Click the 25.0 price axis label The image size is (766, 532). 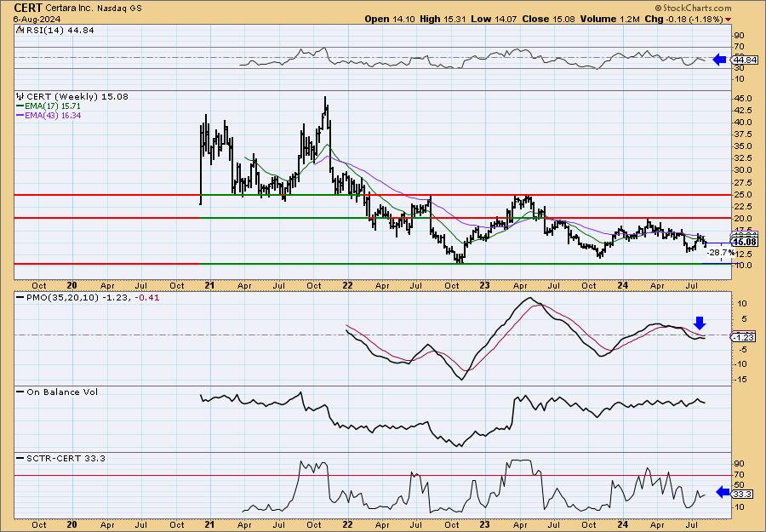[x=743, y=194]
